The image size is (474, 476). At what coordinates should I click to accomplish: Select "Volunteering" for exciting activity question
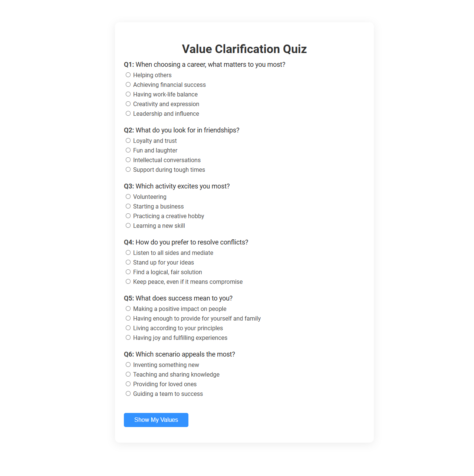point(128,197)
